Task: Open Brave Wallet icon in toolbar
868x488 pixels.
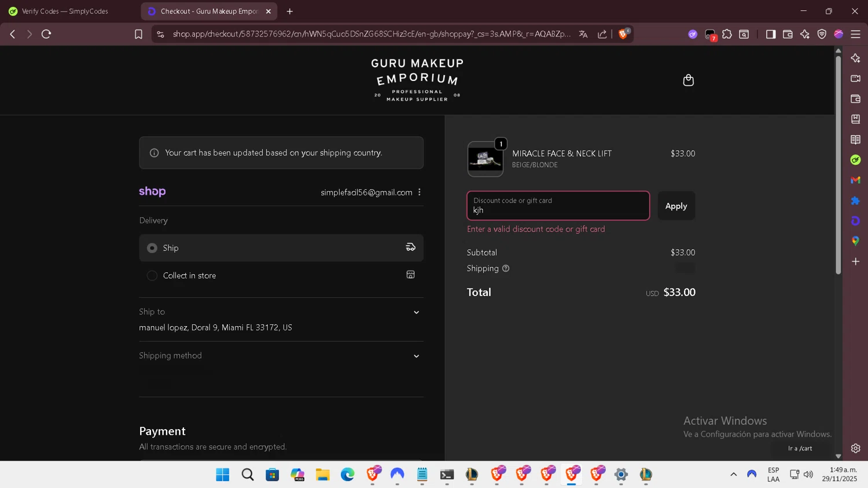Action: pos(788,34)
